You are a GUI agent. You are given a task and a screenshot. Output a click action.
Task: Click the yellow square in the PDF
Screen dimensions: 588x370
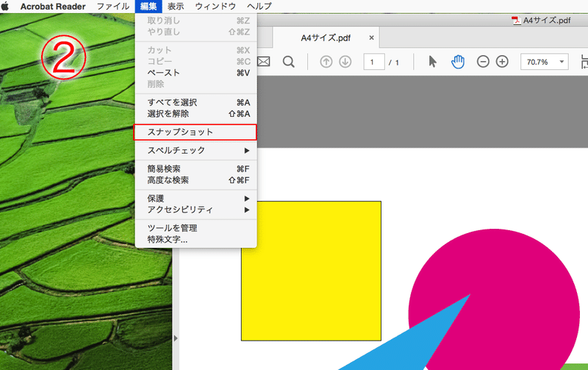[x=311, y=271]
